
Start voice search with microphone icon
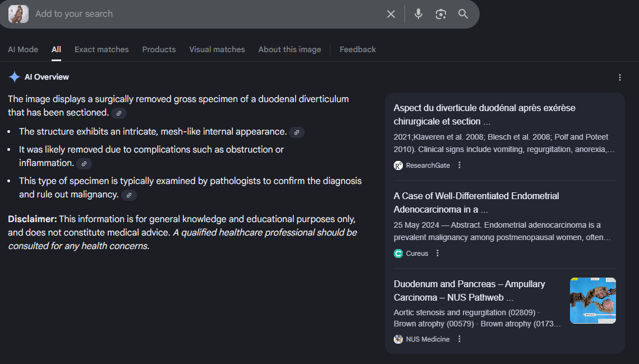418,14
